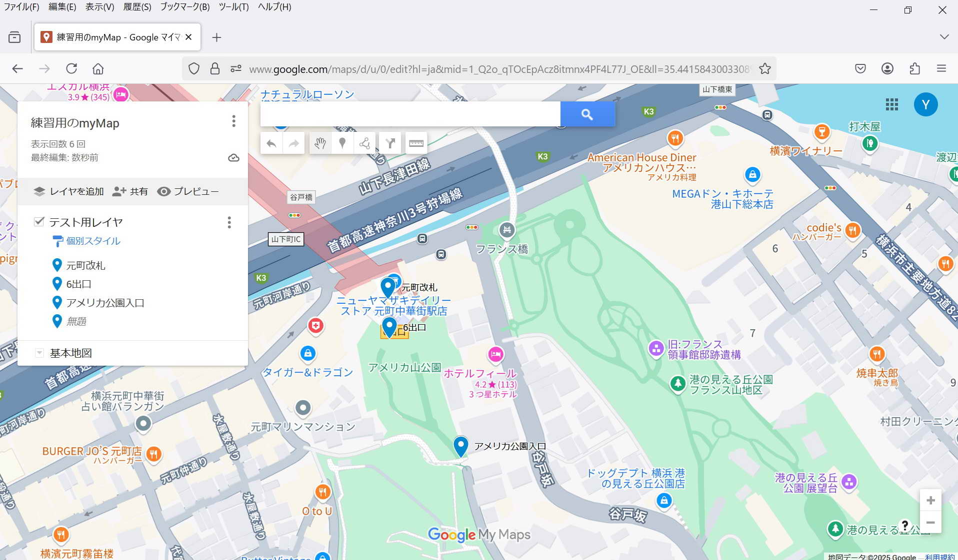958x560 pixels.
Task: Open 利用規約 terms link
Action: click(x=940, y=557)
